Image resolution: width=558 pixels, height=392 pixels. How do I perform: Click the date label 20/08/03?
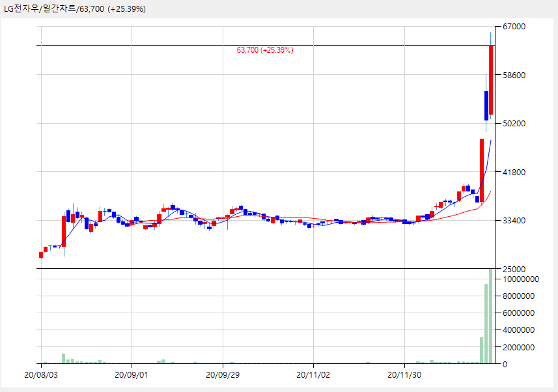[41, 375]
